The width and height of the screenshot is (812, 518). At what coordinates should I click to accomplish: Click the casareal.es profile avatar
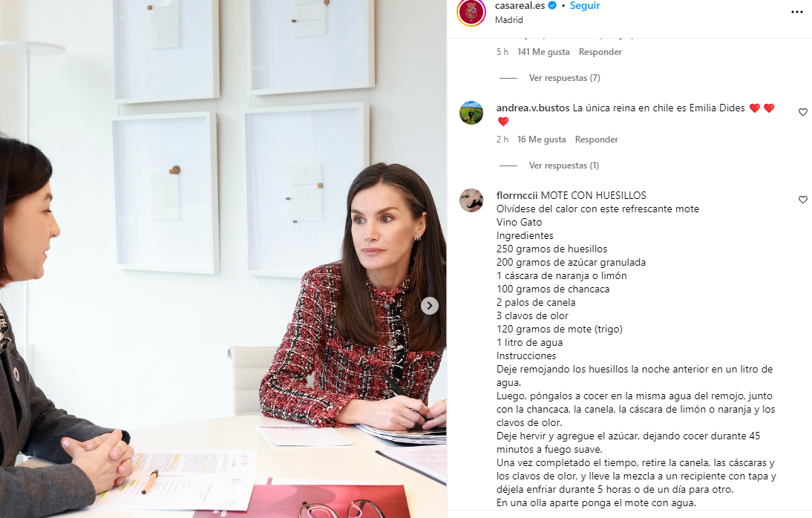(x=471, y=11)
